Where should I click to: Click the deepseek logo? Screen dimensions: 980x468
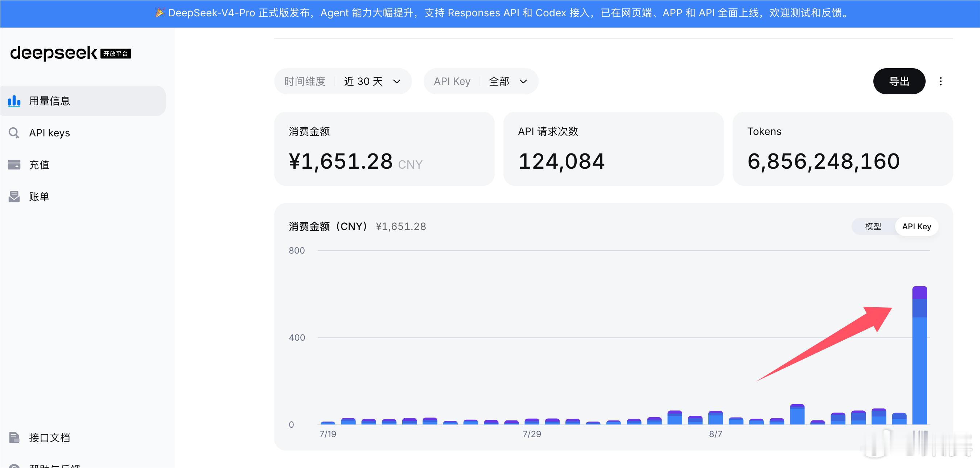click(54, 53)
